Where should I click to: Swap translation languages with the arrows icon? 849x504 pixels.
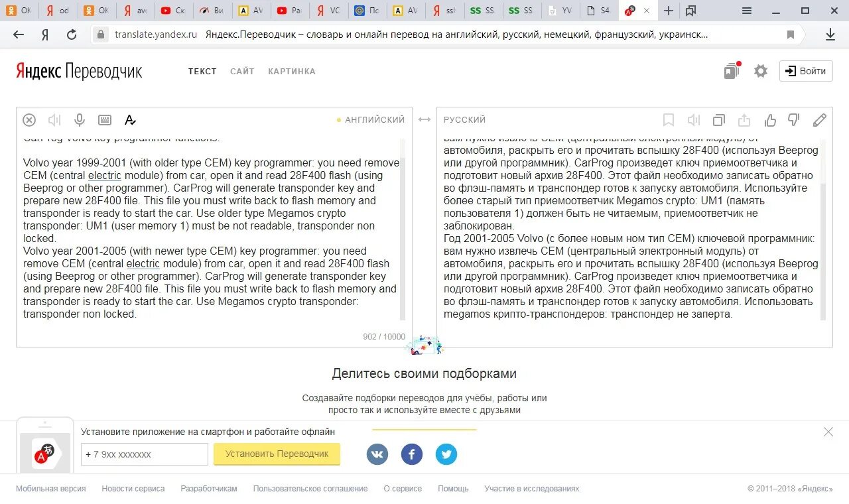pos(424,120)
